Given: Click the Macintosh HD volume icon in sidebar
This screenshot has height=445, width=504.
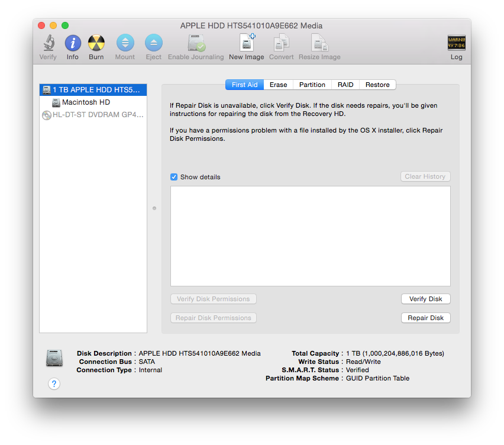Looking at the screenshot, I should (56, 102).
